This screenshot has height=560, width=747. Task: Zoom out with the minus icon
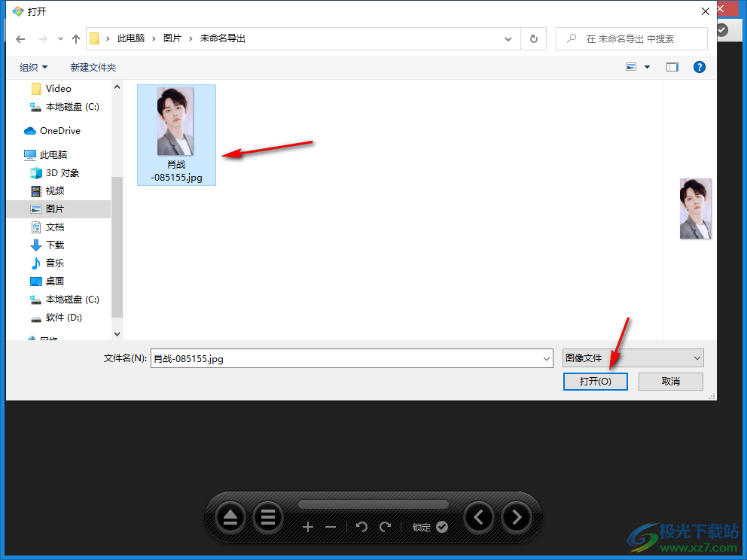331,527
